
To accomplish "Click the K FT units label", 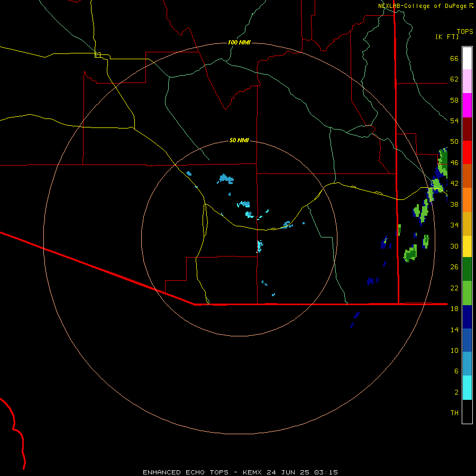I will coord(447,36).
